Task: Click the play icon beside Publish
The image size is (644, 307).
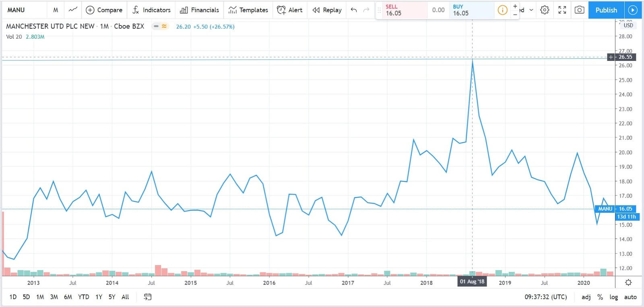Action: click(633, 10)
